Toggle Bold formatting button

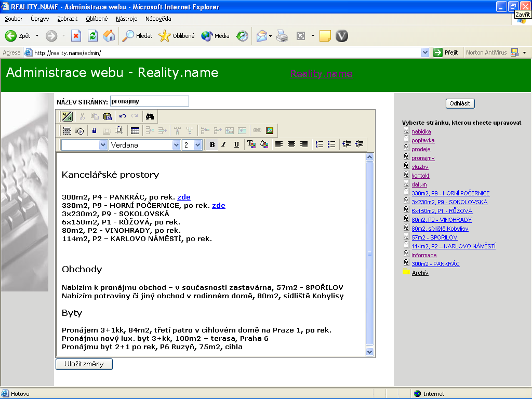[x=212, y=144]
